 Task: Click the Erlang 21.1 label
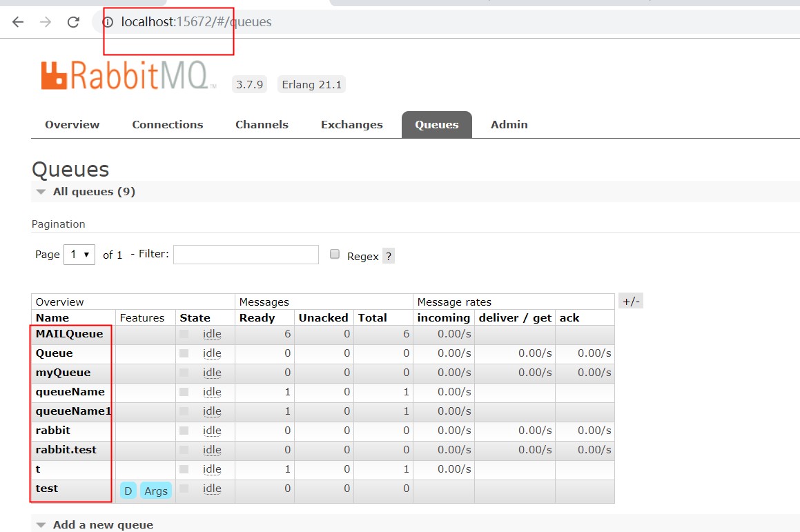pos(312,85)
